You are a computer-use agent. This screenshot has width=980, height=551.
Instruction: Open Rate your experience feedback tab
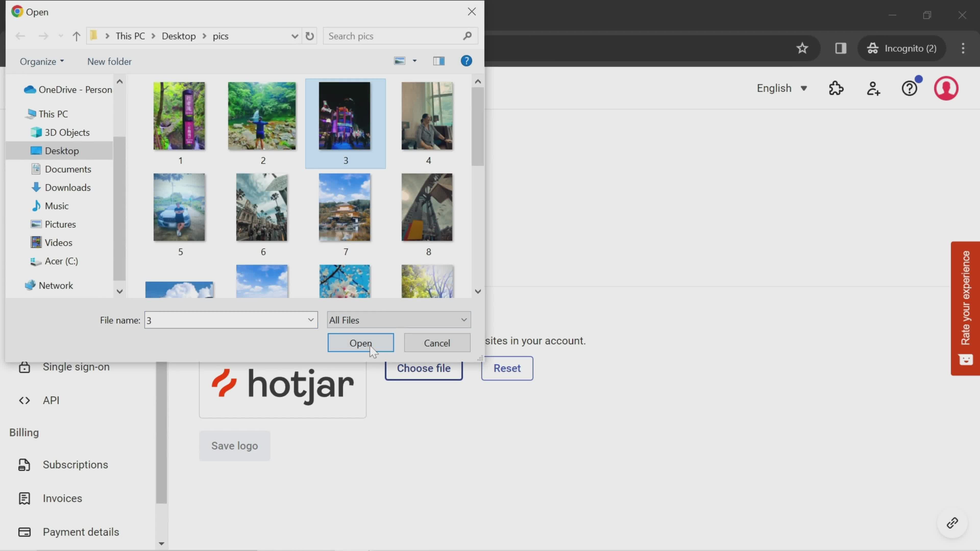point(965,308)
